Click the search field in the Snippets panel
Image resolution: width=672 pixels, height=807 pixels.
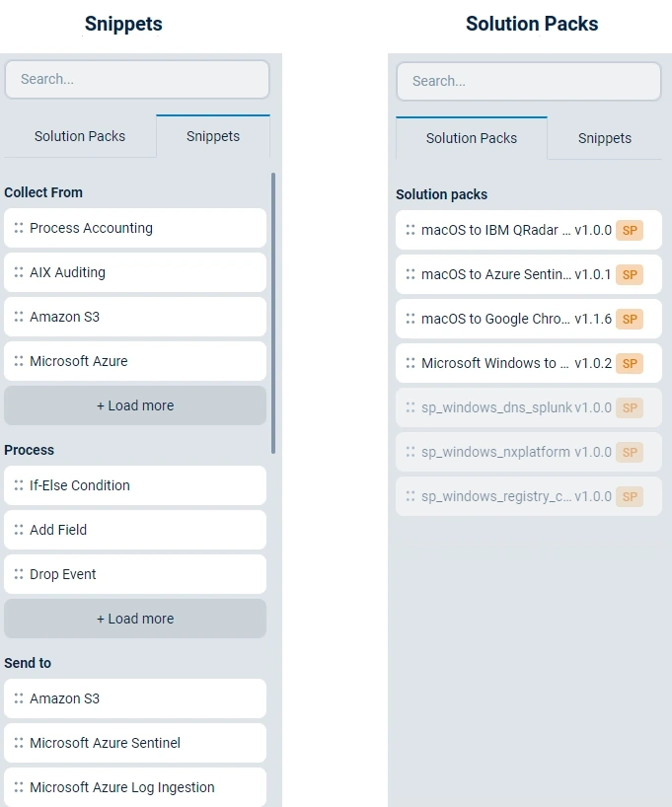136,79
